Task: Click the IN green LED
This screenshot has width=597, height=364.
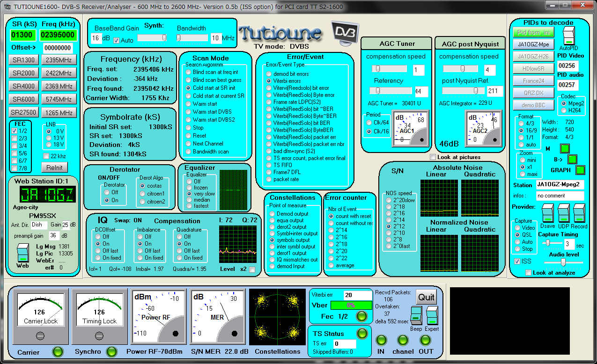Action: 382,340
